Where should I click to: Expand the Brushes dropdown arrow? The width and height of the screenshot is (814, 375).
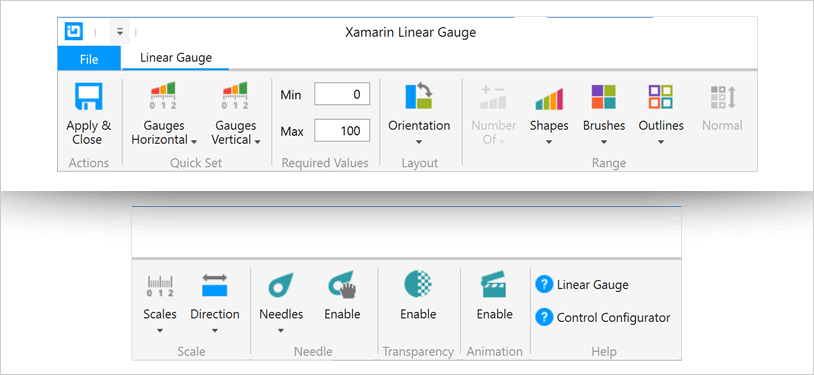click(604, 142)
